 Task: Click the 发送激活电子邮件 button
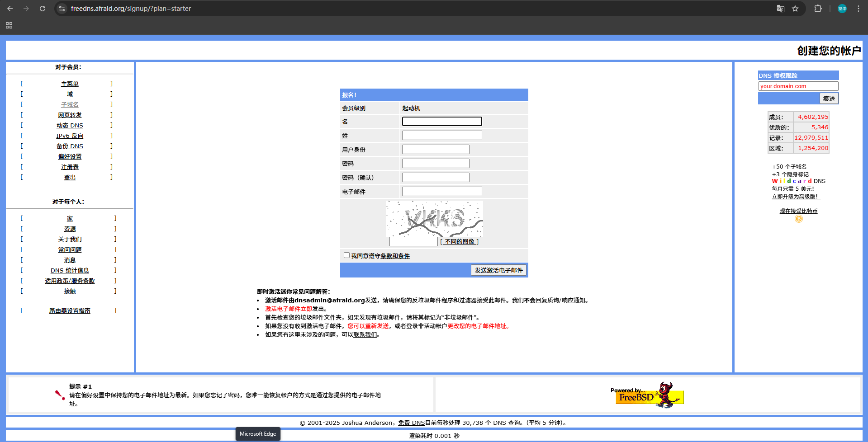pyautogui.click(x=498, y=270)
